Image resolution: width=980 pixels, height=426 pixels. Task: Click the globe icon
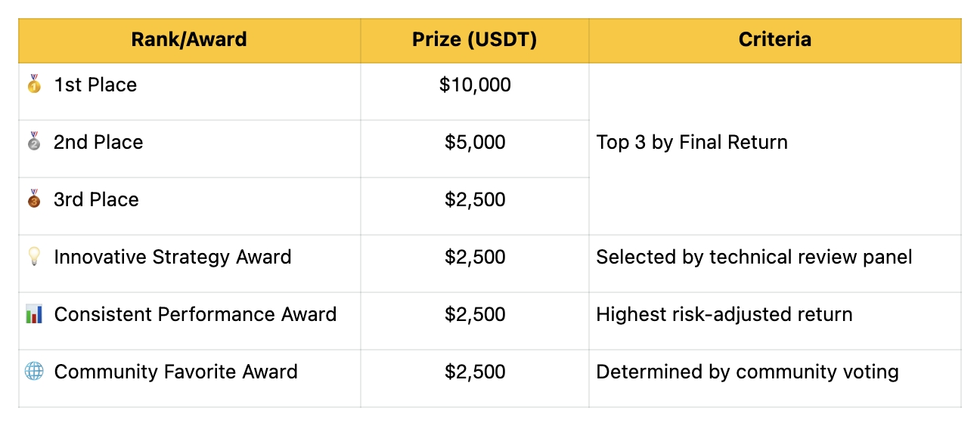[x=34, y=372]
